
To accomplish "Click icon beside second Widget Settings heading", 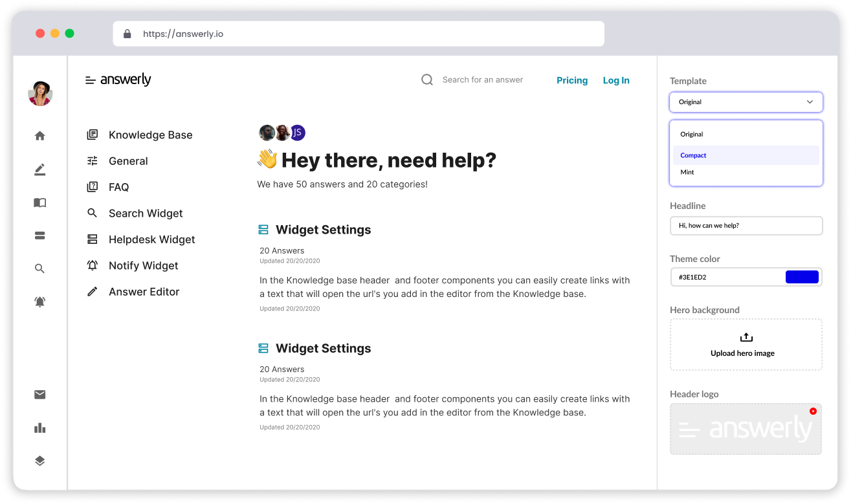I will 263,348.
